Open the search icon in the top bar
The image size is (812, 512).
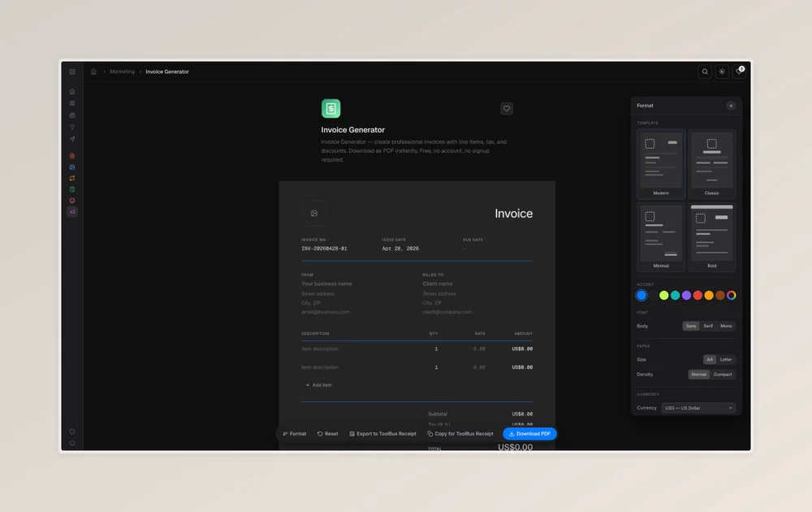coord(705,72)
